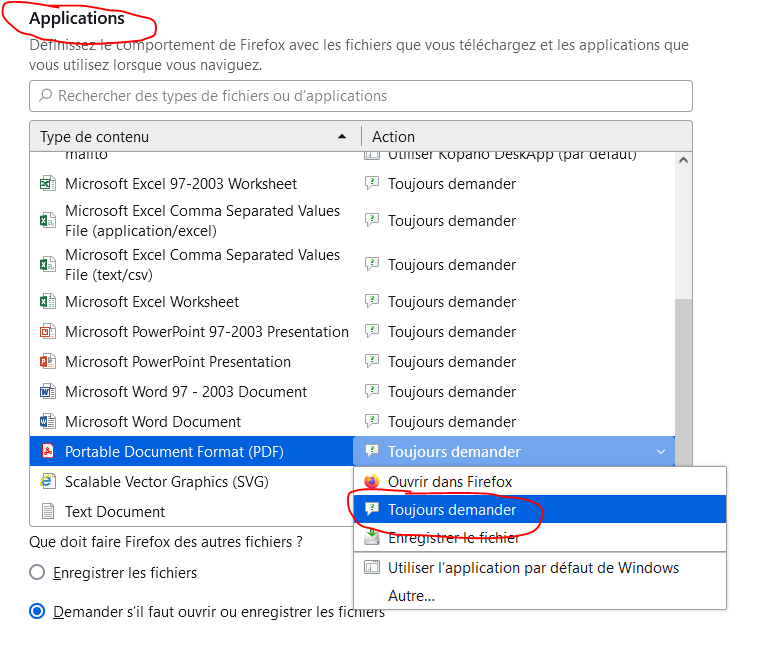777x652 pixels.
Task: Open the PDF action dropdown chevron
Action: pos(661,452)
